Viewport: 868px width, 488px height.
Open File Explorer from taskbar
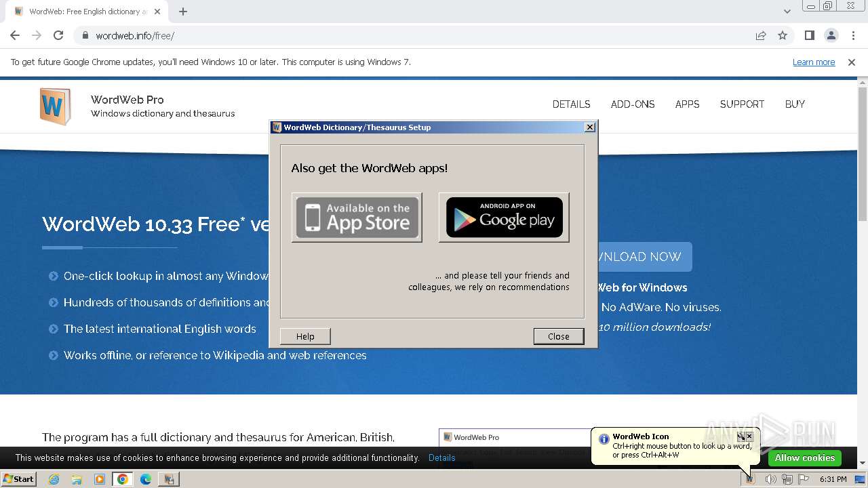[x=77, y=479]
